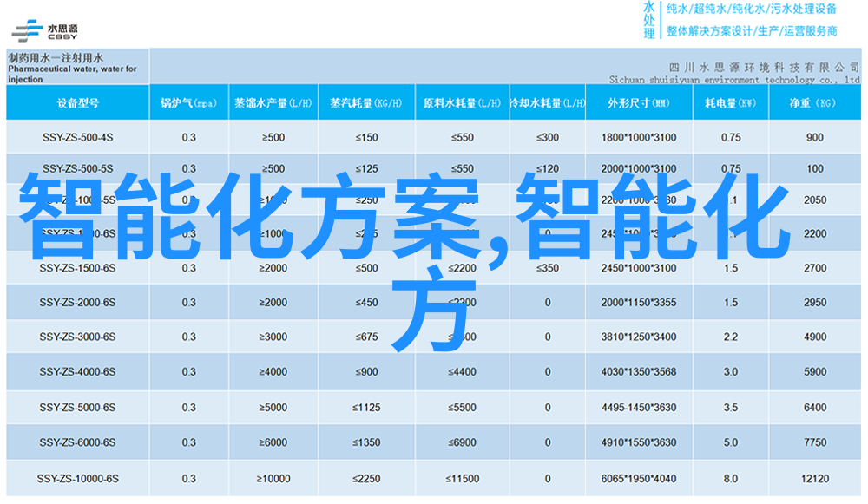The image size is (868, 504).
Task: Click the 2000*1150*3355 dimensions cell
Action: tap(639, 303)
